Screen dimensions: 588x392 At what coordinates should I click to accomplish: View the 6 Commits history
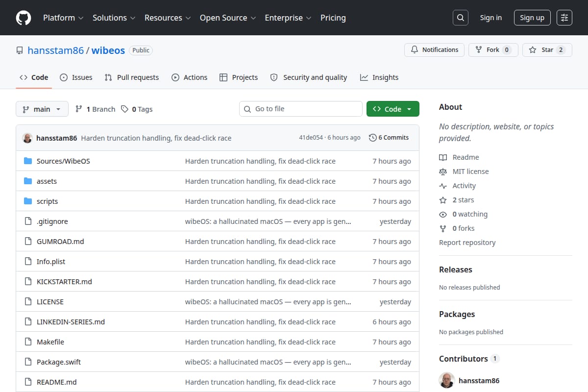point(389,138)
